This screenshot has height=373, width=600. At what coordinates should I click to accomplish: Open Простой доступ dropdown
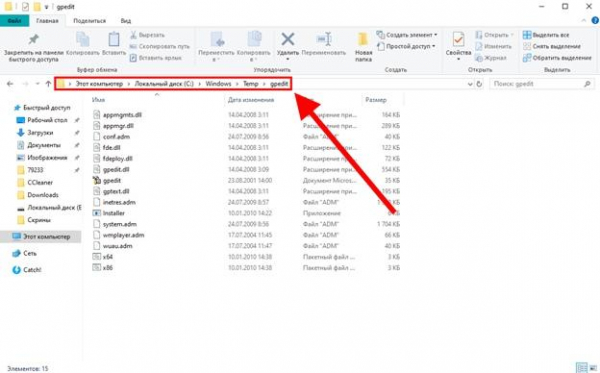[406, 46]
